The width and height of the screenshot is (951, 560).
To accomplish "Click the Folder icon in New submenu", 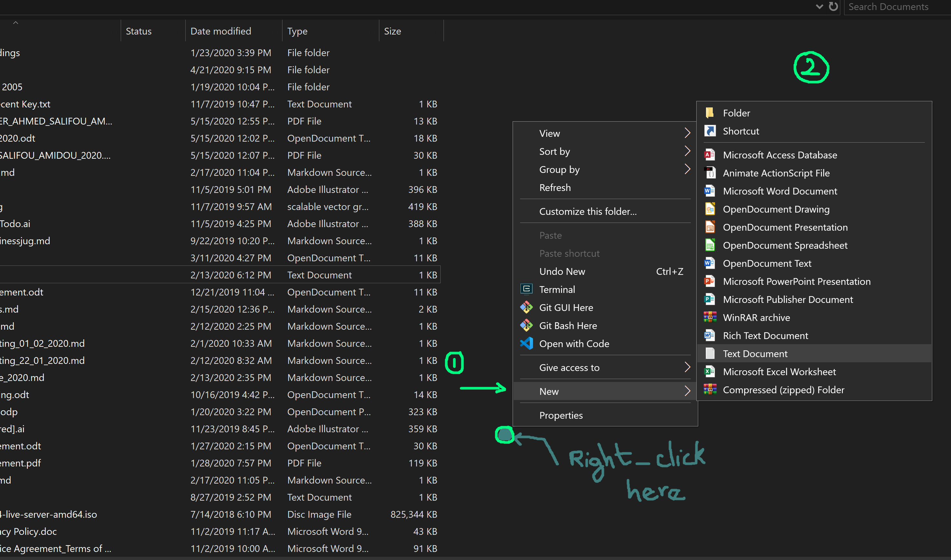I will [710, 113].
